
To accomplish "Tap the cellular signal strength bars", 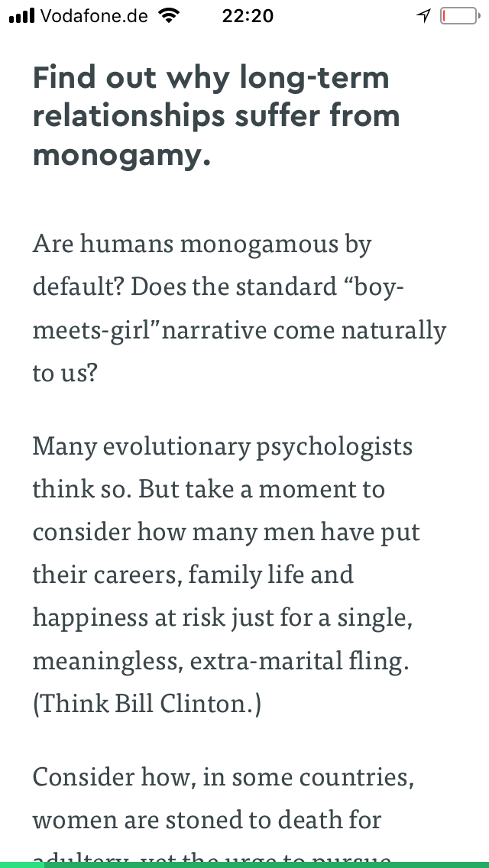I will pyautogui.click(x=22, y=16).
